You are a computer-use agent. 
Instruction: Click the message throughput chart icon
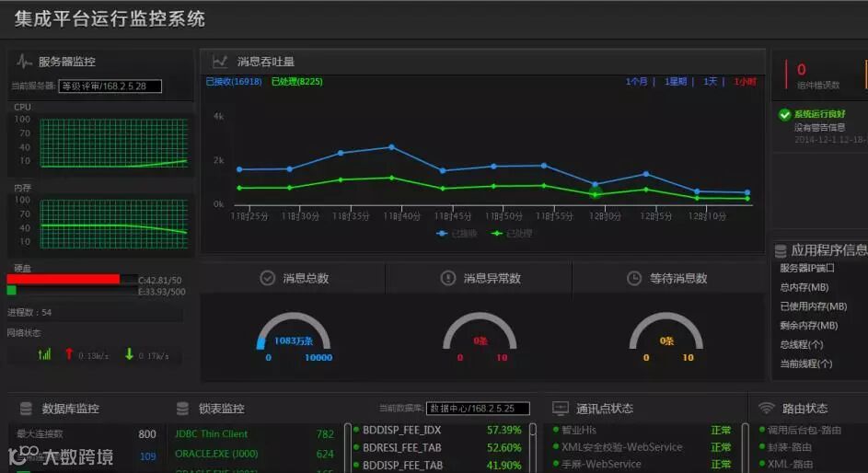point(220,62)
